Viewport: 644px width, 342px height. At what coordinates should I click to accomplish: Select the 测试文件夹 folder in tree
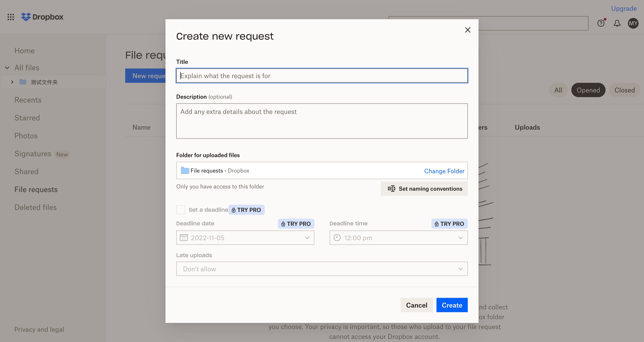point(44,82)
